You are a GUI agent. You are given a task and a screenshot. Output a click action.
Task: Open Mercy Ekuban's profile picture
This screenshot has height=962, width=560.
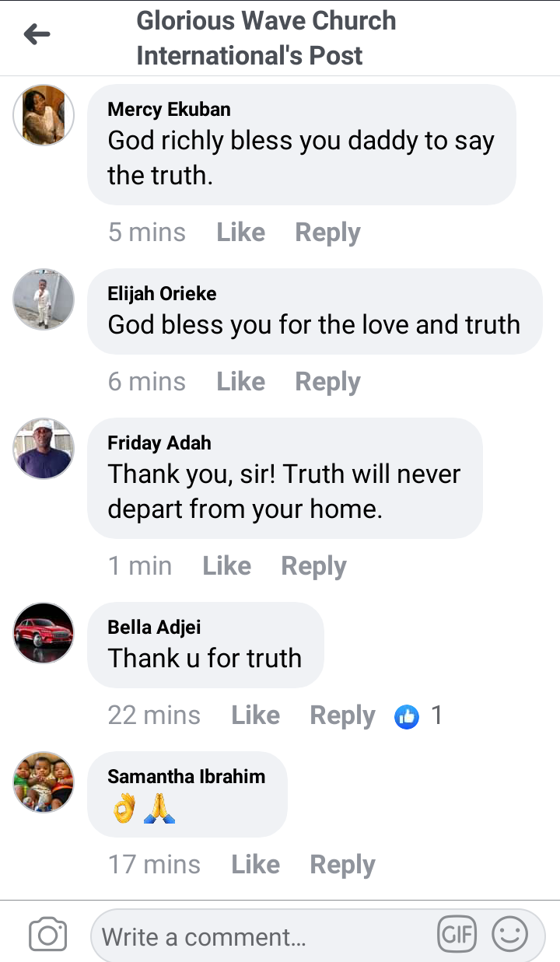44,115
